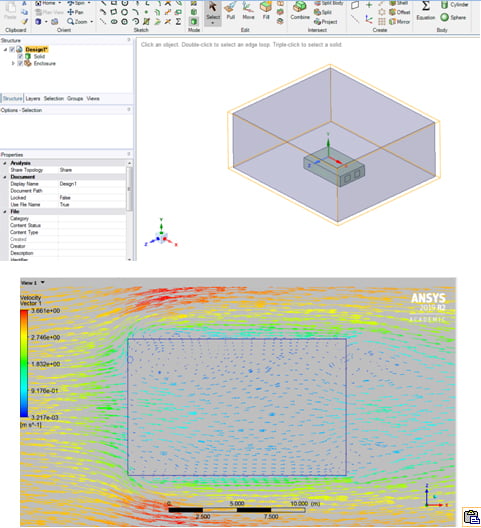Open the Groups tab
481x528 pixels.
pos(75,98)
